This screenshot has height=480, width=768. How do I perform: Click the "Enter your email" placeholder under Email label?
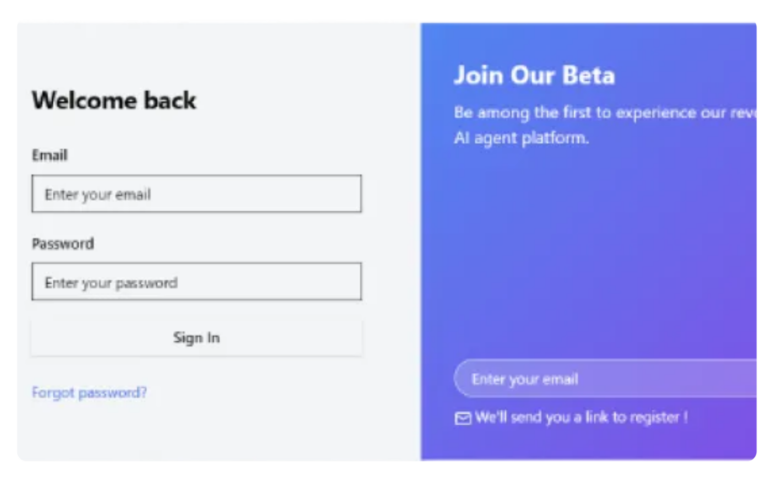click(x=98, y=194)
